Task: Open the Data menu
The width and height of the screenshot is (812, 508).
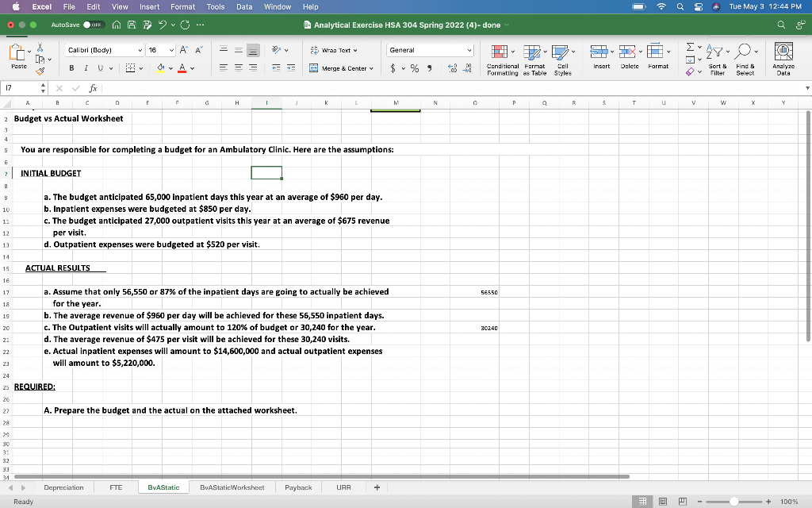Action: (x=246, y=6)
